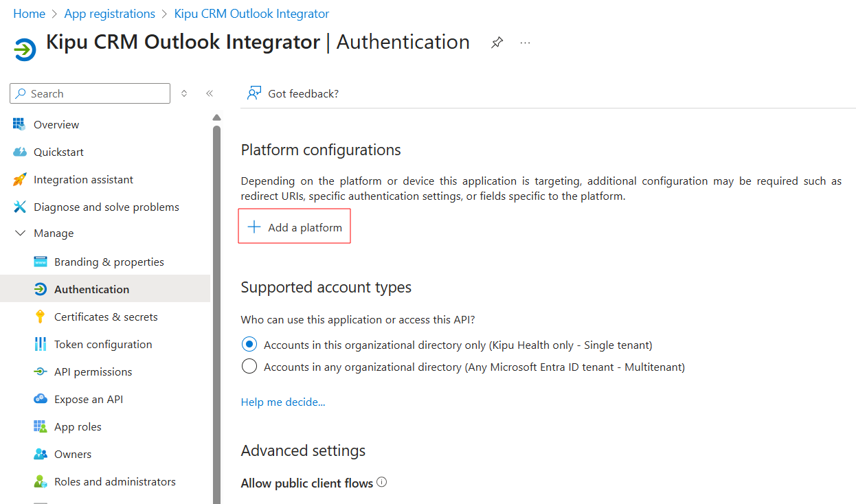Select Multitenant accounts radio button
The width and height of the screenshot is (856, 504).
coord(249,367)
